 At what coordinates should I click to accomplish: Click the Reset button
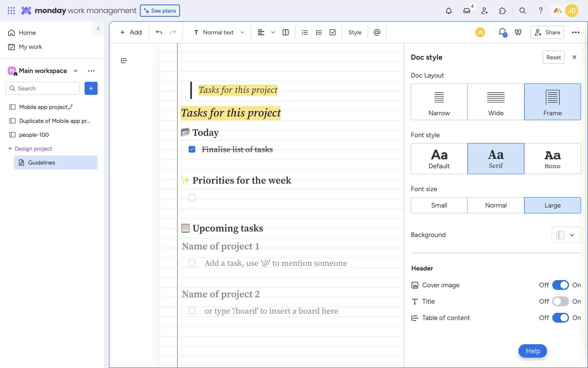553,57
